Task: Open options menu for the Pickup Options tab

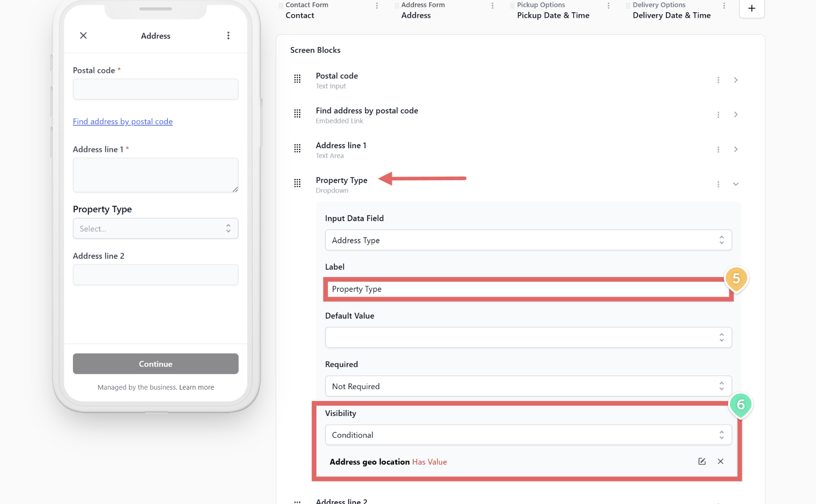Action: 608,6
